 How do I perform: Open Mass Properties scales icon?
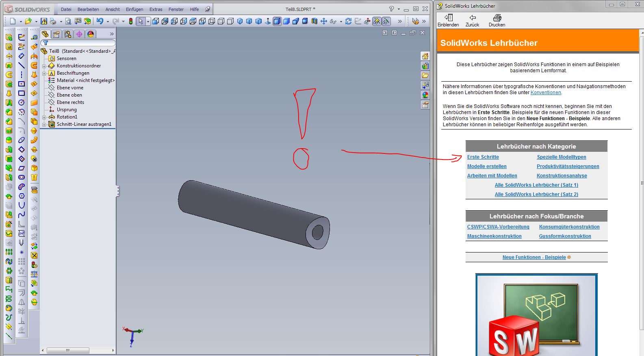click(34, 274)
